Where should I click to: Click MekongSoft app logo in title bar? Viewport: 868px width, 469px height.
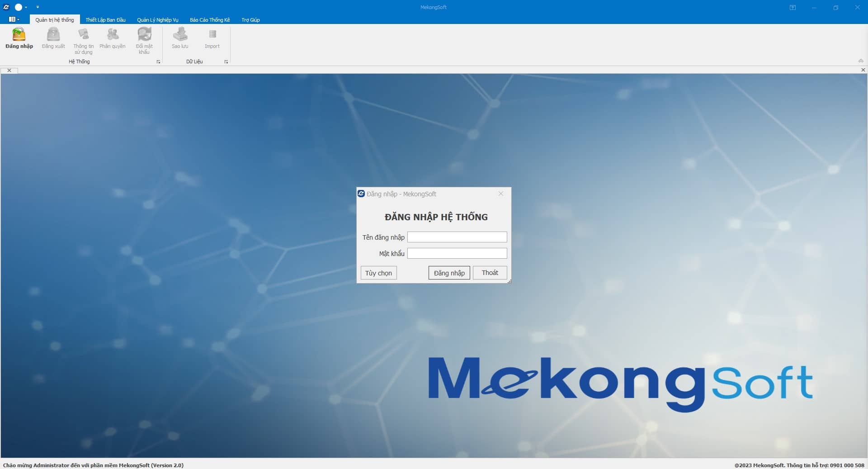[x=6, y=7]
